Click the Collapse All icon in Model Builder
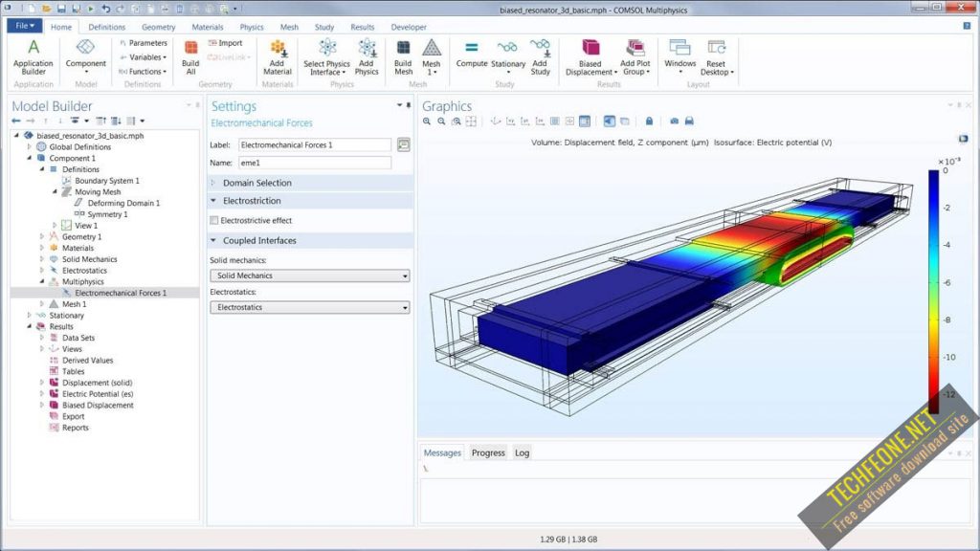This screenshot has width=980, height=551. coord(100,121)
